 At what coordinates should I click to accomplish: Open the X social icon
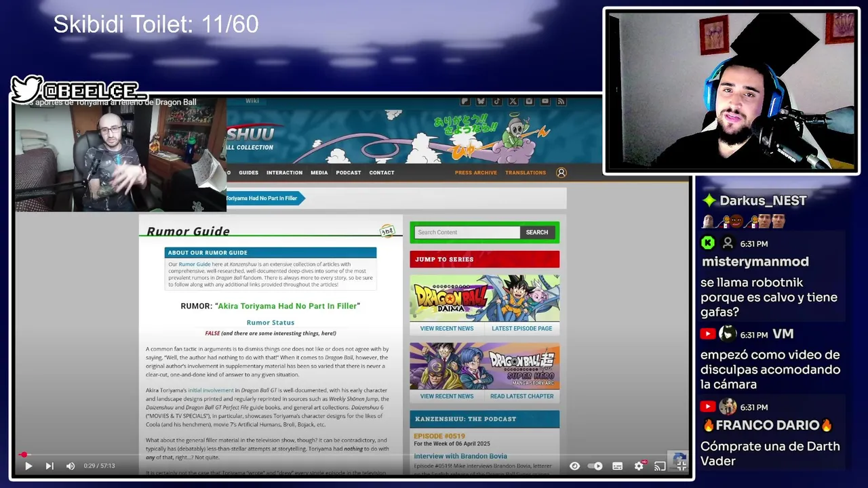click(513, 101)
